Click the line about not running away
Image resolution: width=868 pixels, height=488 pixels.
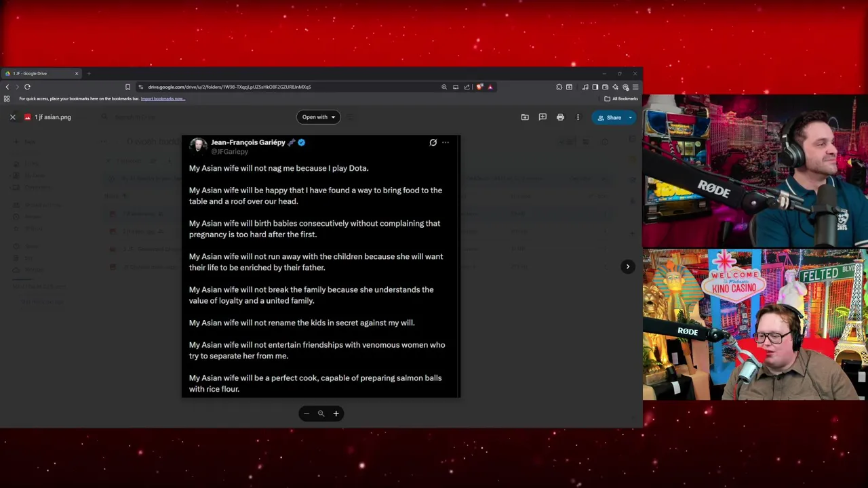(x=316, y=262)
